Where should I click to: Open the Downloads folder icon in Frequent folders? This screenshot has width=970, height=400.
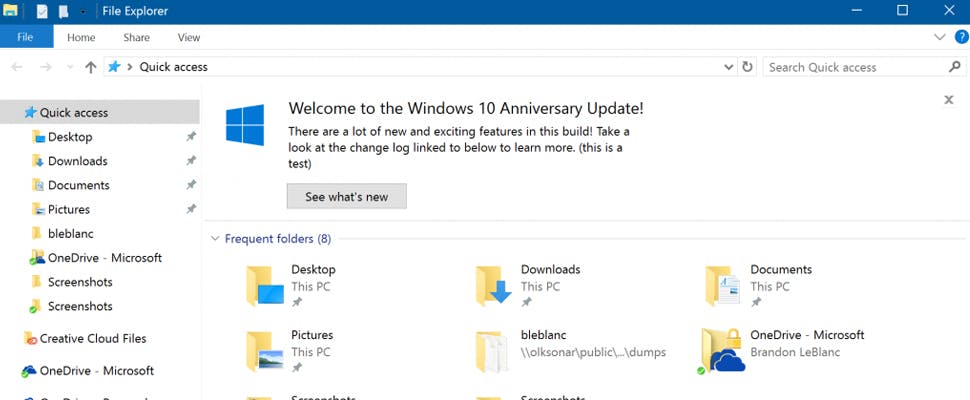point(494,286)
